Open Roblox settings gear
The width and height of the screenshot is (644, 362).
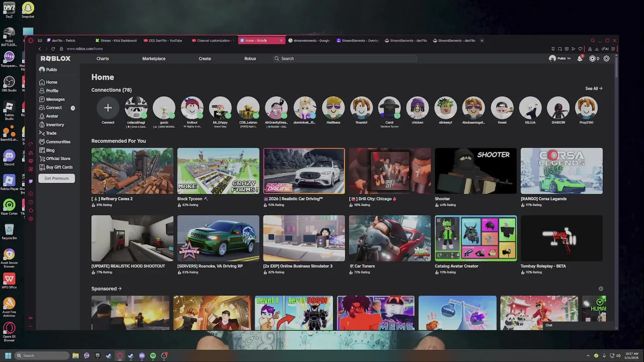click(606, 58)
